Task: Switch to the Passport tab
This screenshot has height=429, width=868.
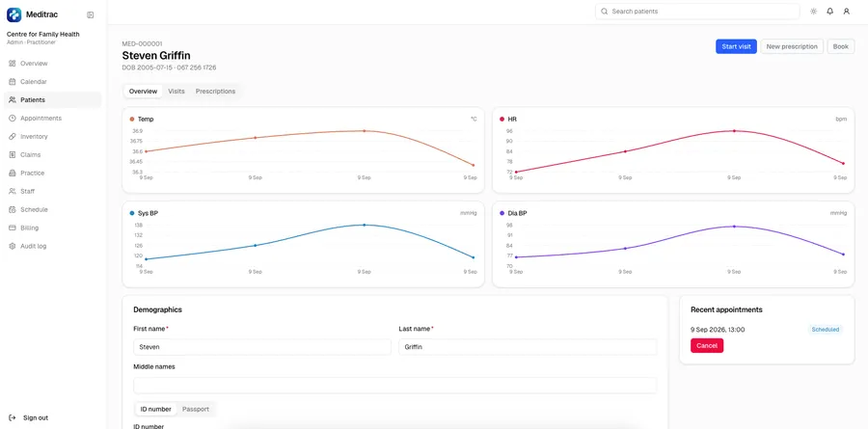Action: pyautogui.click(x=196, y=409)
